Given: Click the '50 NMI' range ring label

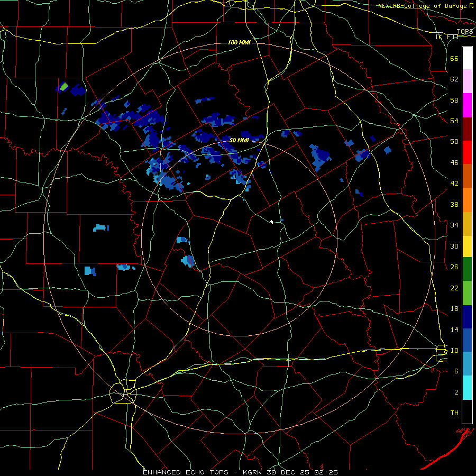Looking at the screenshot, I should click(x=239, y=140).
